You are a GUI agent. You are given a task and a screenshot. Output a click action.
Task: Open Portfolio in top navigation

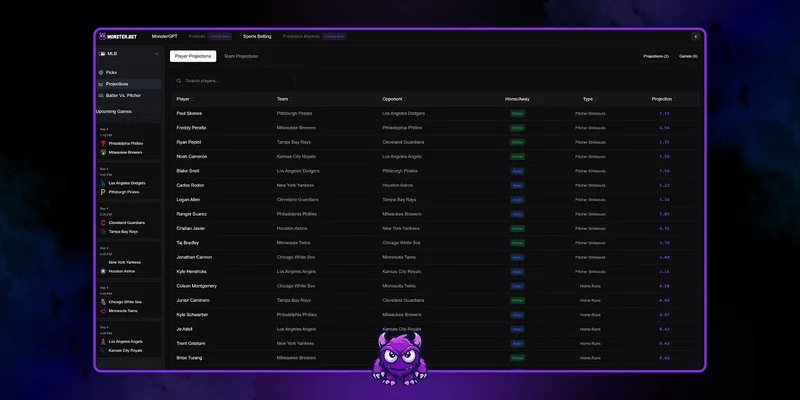[197, 37]
